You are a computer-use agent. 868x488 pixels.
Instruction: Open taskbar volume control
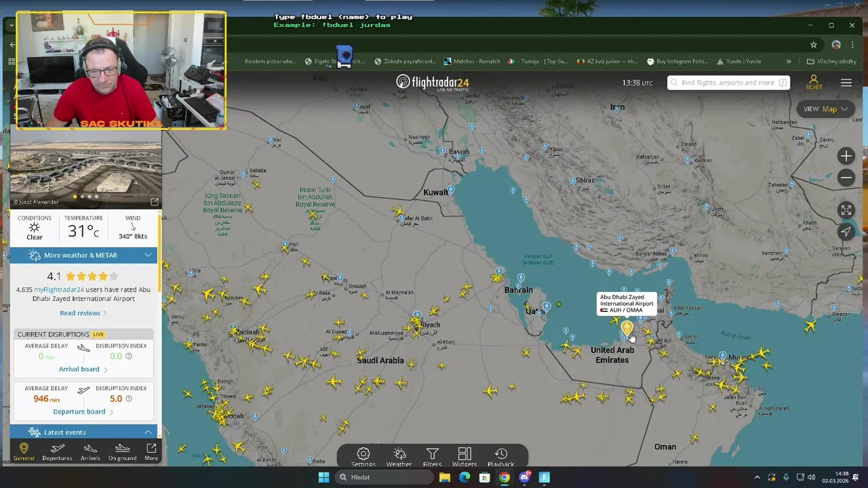pos(811,477)
